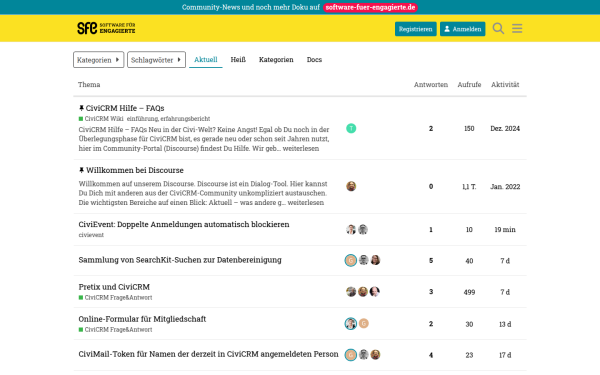Click the SFE Software für Engagierte logo
The image size is (600, 375).
click(x=106, y=28)
